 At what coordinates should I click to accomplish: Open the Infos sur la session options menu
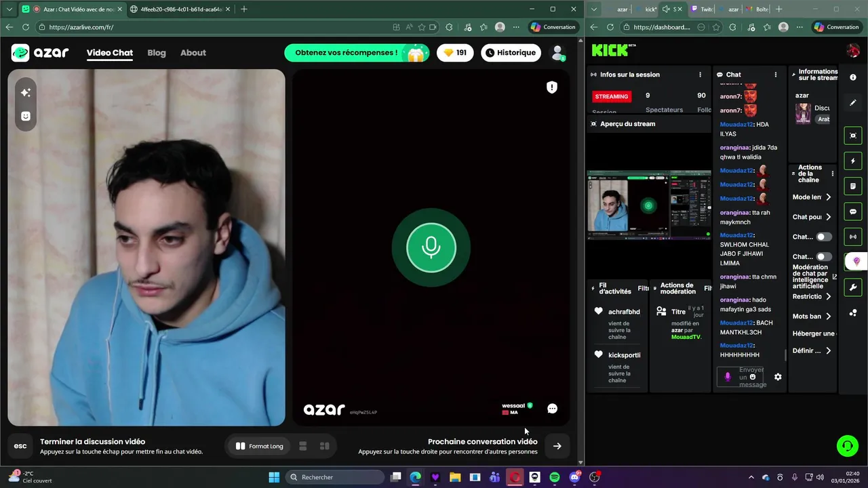(x=701, y=75)
